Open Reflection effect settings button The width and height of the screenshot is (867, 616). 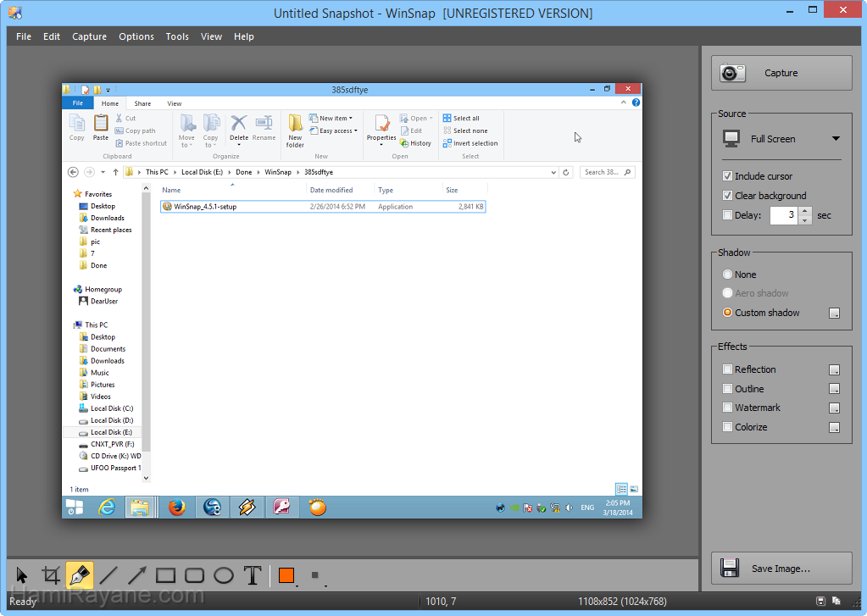[x=835, y=369]
